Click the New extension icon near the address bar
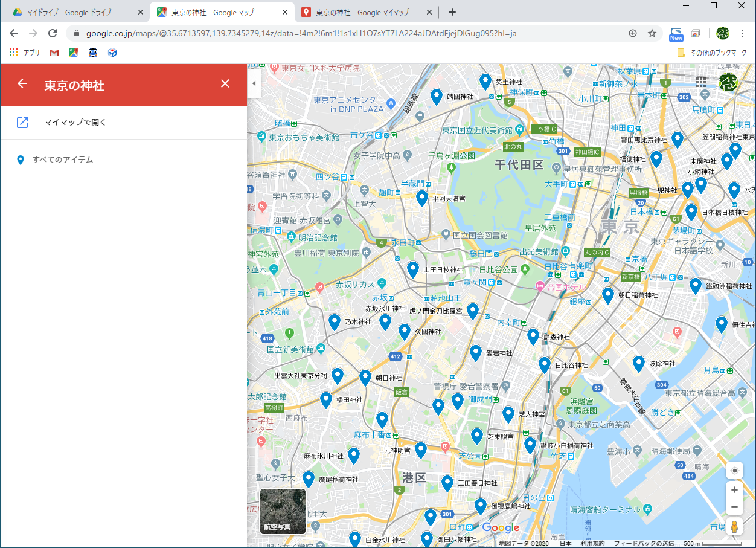Screen dimensions: 756x548 pyautogui.click(x=676, y=34)
